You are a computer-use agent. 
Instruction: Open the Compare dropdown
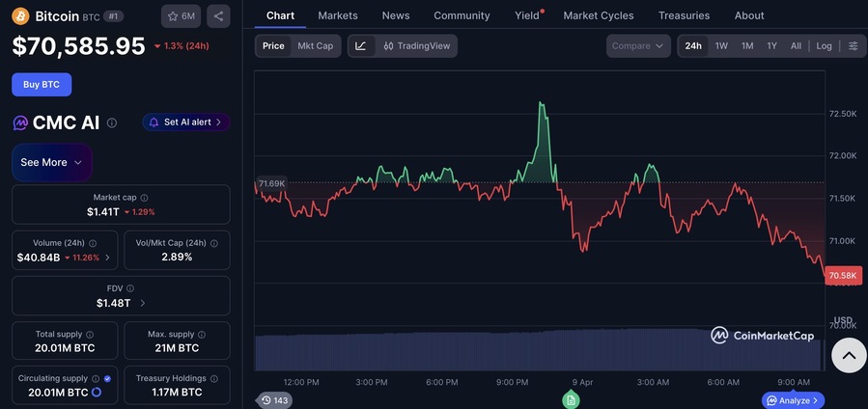tap(638, 45)
